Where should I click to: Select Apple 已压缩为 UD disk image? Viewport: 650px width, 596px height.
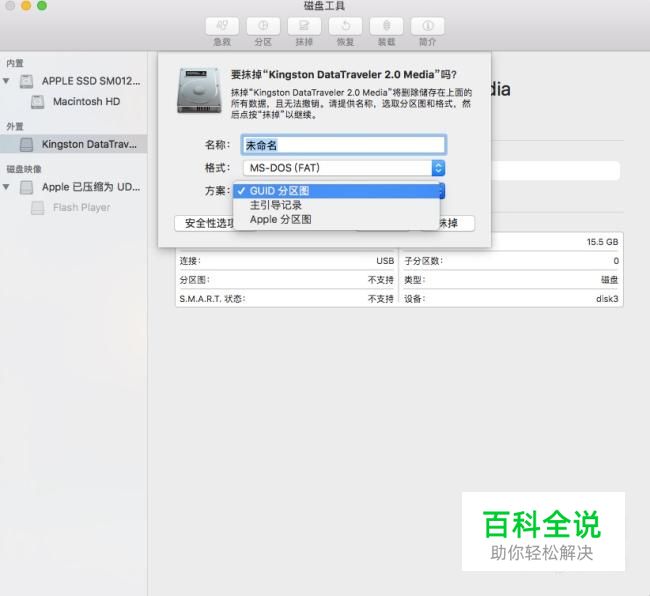(x=73, y=187)
